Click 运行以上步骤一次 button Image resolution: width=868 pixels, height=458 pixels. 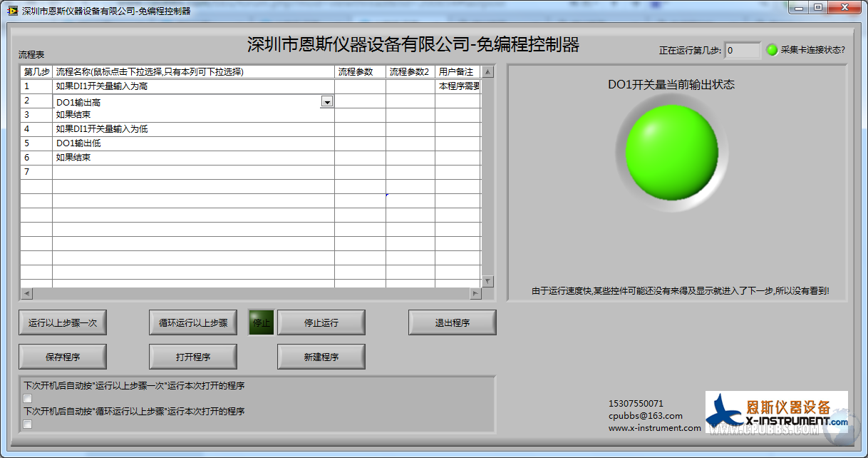(x=63, y=322)
